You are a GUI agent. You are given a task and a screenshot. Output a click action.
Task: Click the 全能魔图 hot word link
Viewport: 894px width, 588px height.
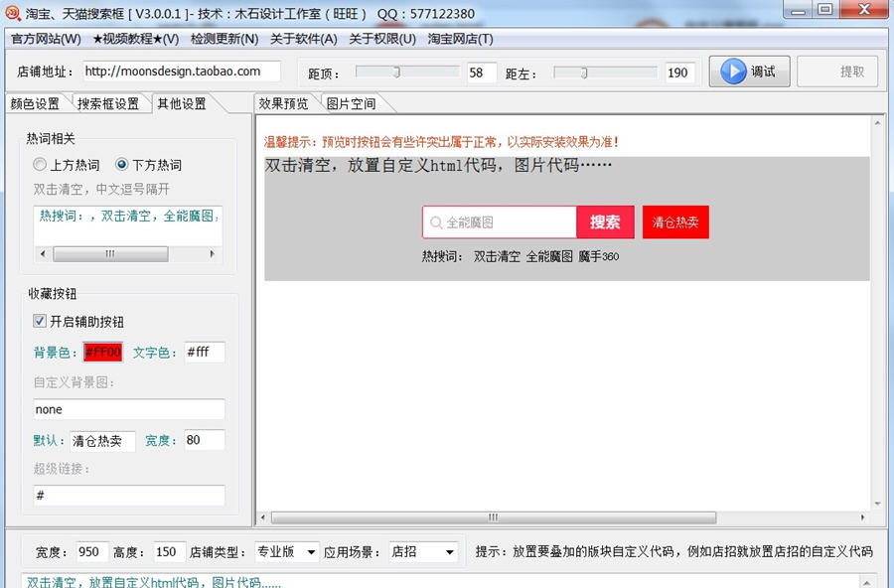(x=549, y=256)
